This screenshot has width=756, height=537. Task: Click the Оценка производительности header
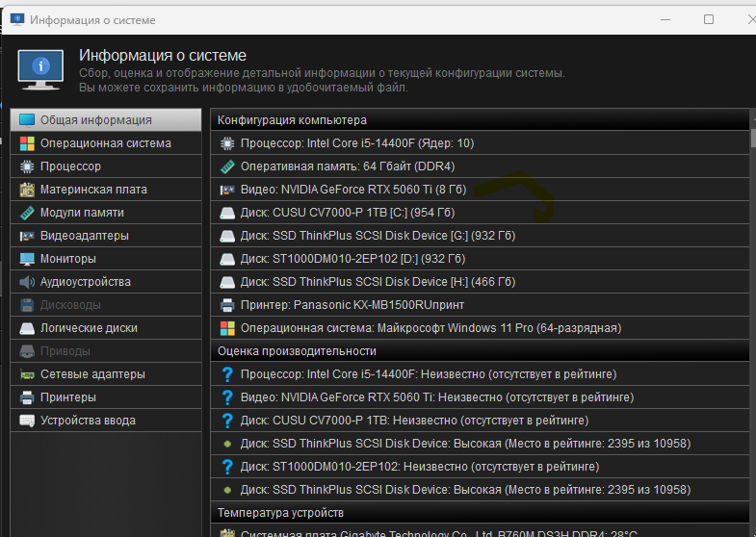pyautogui.click(x=480, y=351)
